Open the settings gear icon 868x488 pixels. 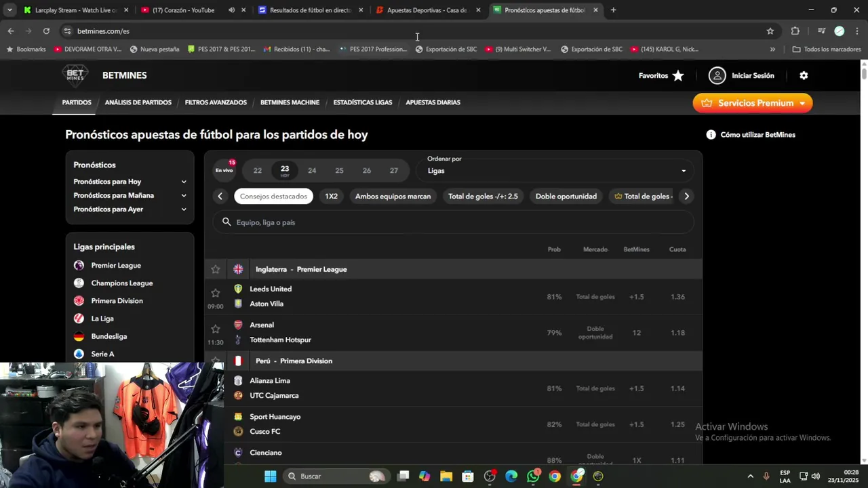(804, 76)
